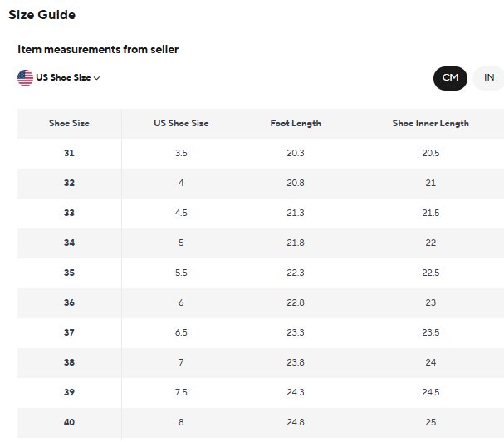
Task: Click the chevron next to US Shoe Size
Action: pyautogui.click(x=97, y=78)
